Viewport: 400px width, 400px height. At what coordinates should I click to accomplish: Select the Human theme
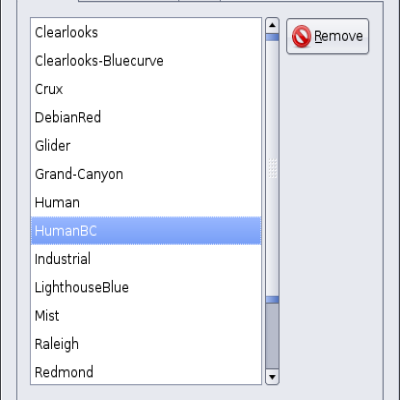tap(146, 202)
